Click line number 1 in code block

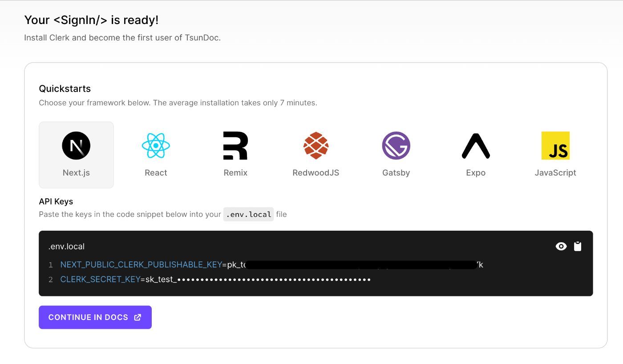tap(51, 265)
